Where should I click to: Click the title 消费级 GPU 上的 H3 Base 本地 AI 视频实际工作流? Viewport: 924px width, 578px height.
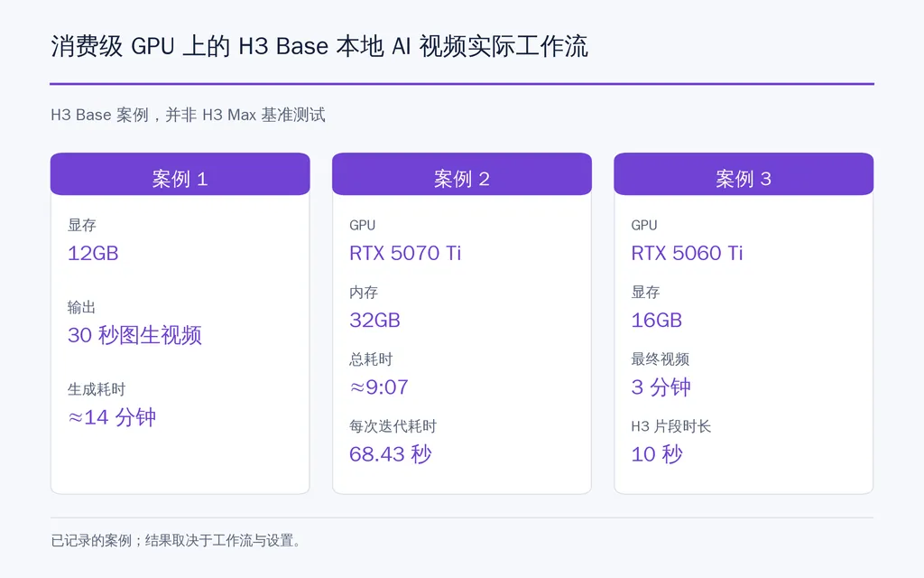pyautogui.click(x=319, y=46)
